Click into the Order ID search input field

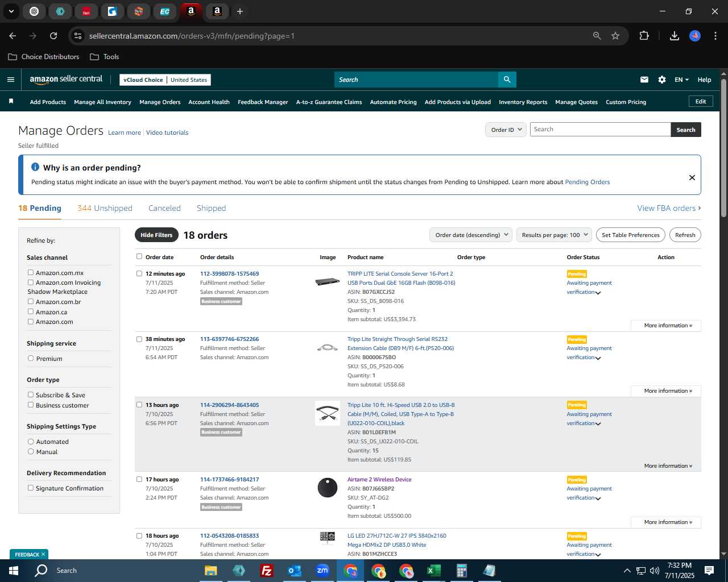(x=600, y=130)
